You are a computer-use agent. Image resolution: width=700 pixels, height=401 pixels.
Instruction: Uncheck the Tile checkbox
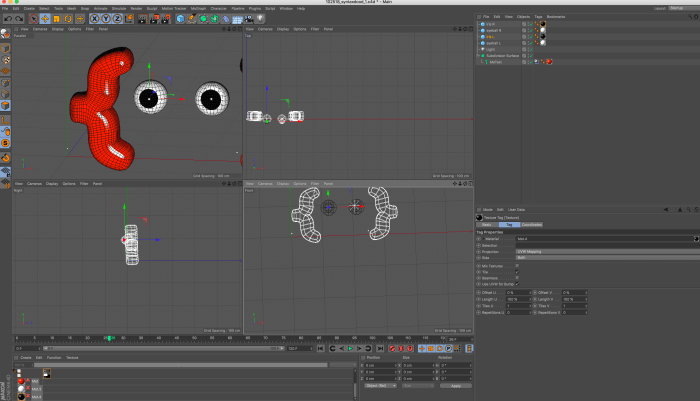pyautogui.click(x=517, y=271)
